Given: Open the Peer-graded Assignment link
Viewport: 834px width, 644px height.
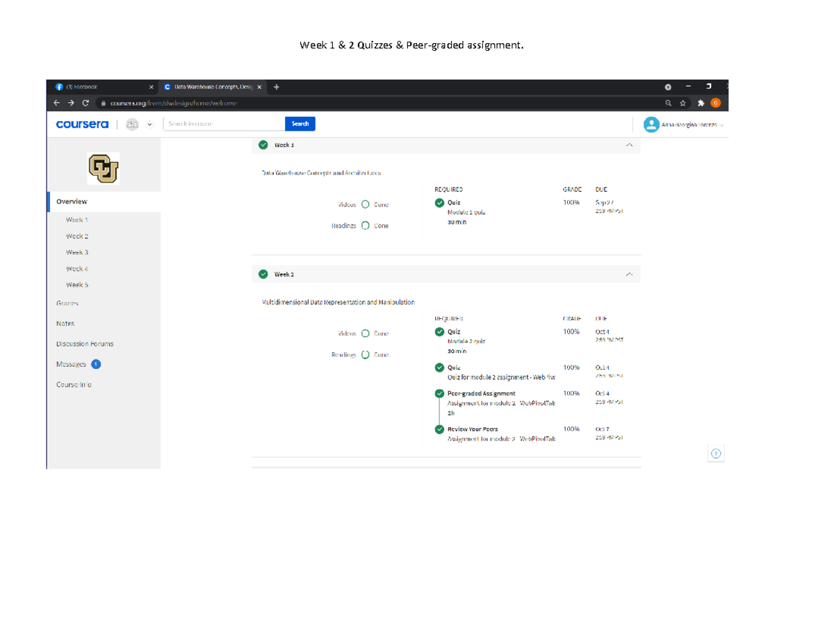Looking at the screenshot, I should (481, 394).
